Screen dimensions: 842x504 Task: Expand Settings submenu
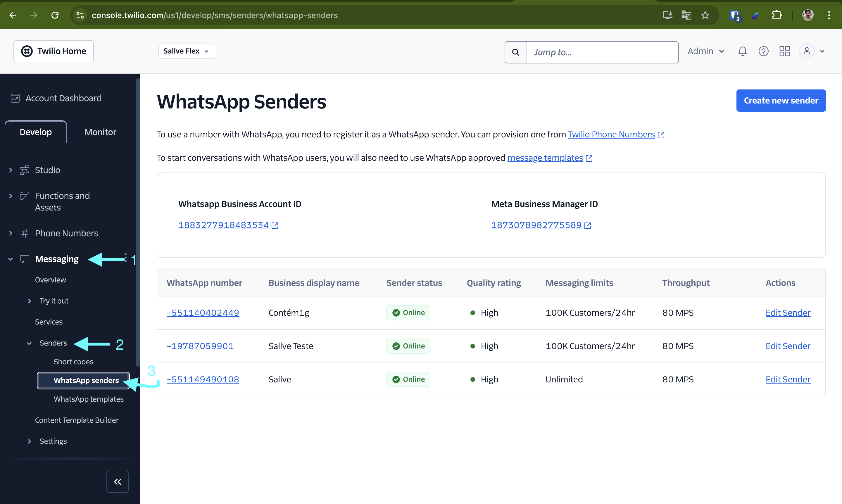pos(29,441)
